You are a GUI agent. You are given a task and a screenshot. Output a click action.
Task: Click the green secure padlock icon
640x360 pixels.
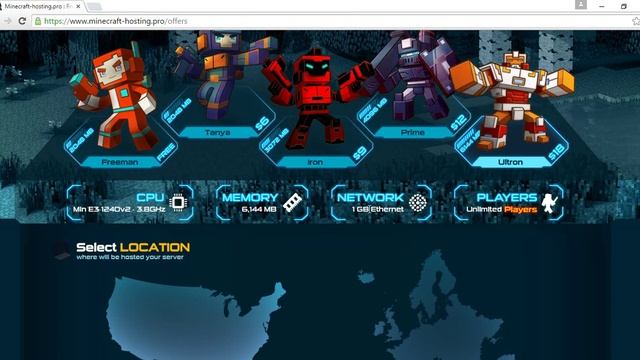point(38,21)
